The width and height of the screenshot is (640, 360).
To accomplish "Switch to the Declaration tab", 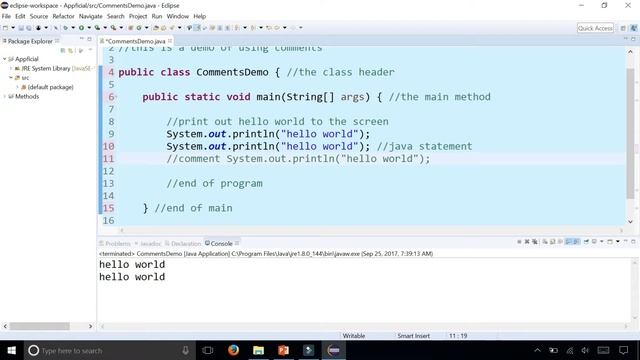I will click(x=183, y=244).
